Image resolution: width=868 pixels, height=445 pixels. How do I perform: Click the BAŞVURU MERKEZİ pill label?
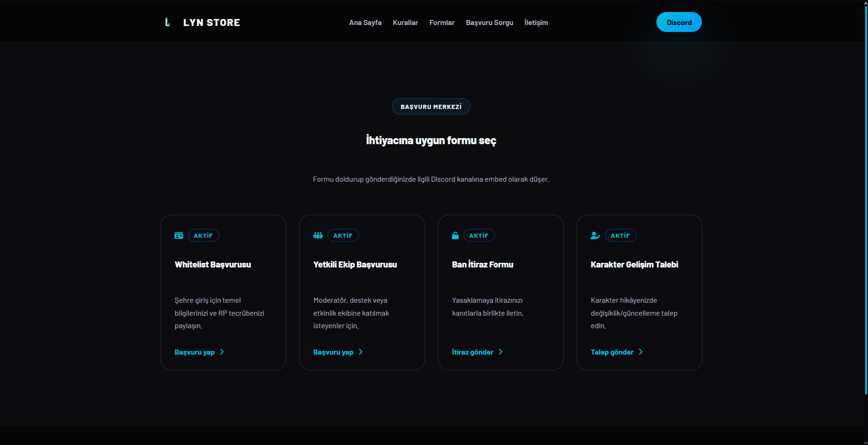pos(431,107)
